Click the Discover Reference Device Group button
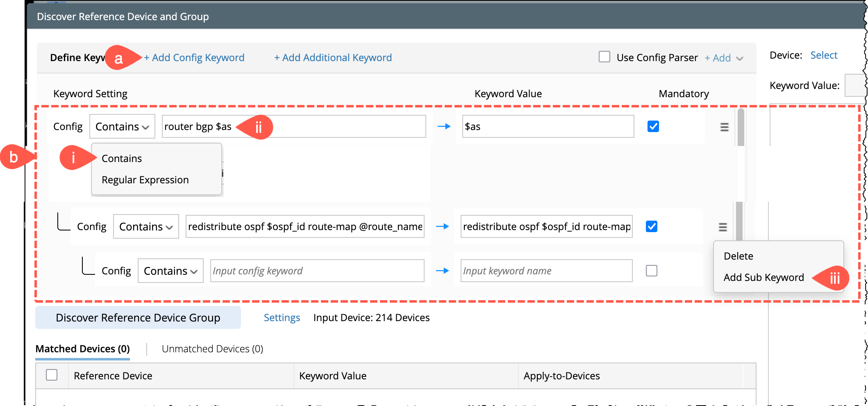Viewport: 868px width, 406px height. point(138,318)
